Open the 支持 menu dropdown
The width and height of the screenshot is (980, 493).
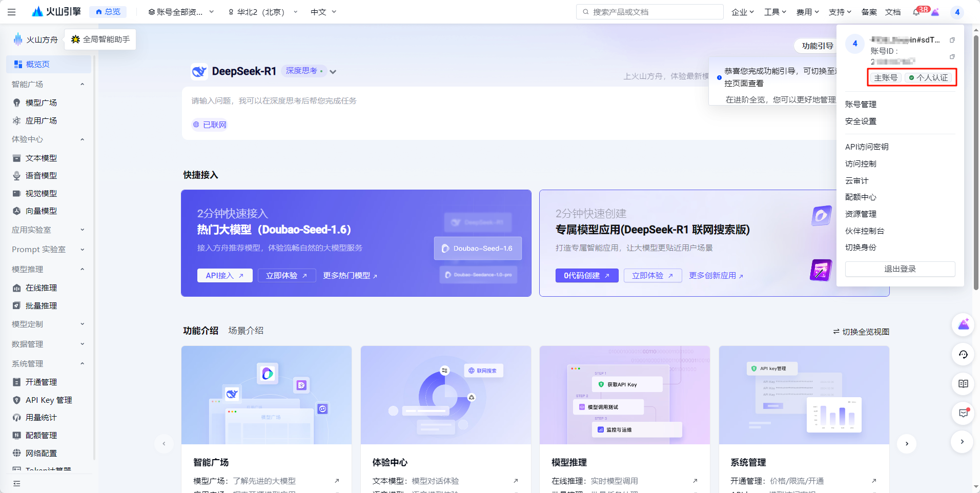pyautogui.click(x=840, y=12)
